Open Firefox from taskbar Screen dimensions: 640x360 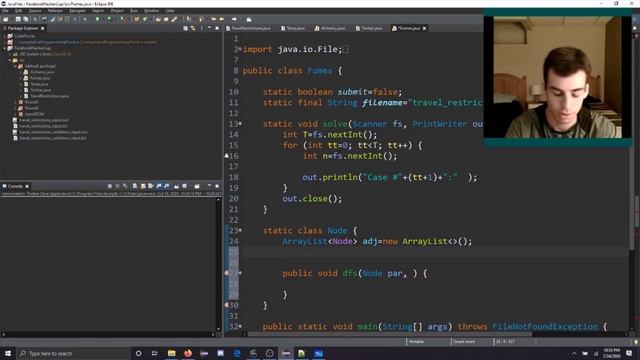(x=188, y=353)
